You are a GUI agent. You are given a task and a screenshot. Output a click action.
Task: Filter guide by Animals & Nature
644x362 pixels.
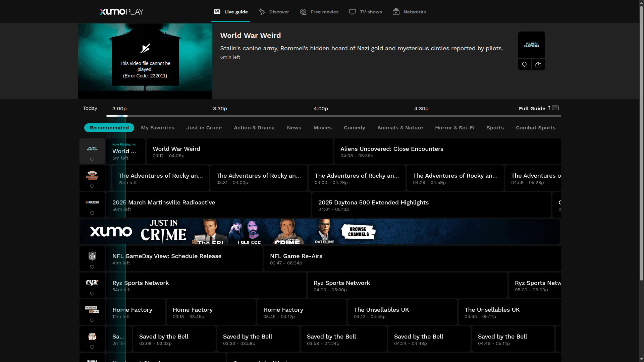(400, 128)
